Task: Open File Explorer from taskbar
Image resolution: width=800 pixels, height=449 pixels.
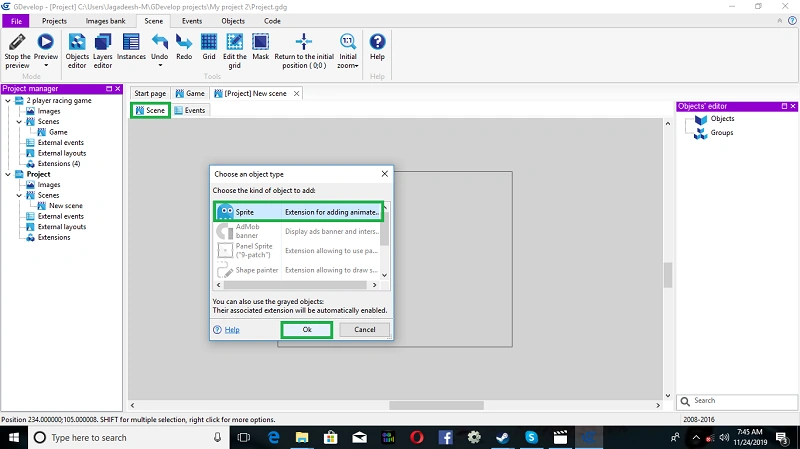Action: [302, 437]
